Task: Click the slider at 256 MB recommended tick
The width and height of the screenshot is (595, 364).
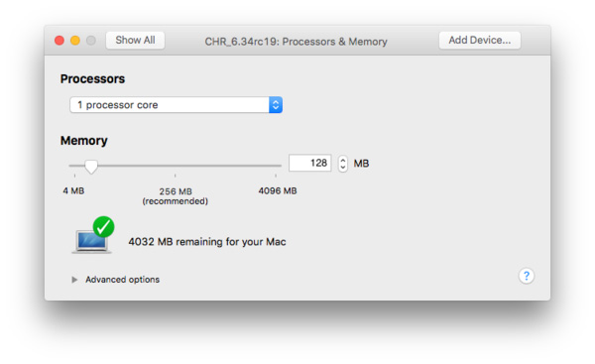Action: click(175, 166)
